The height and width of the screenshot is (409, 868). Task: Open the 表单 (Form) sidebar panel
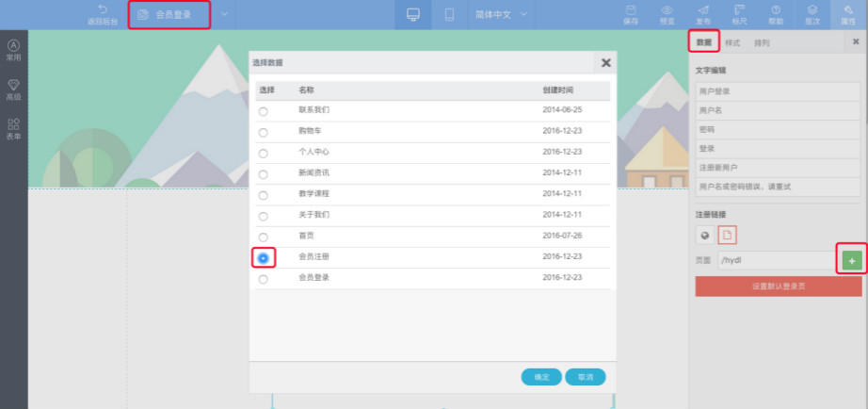tap(13, 129)
